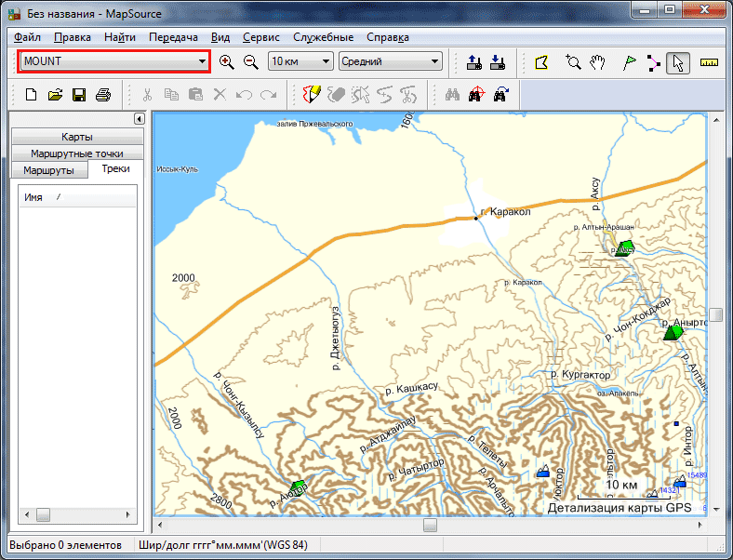Click the undo arrow icon
The height and width of the screenshot is (560, 733).
pos(244,95)
